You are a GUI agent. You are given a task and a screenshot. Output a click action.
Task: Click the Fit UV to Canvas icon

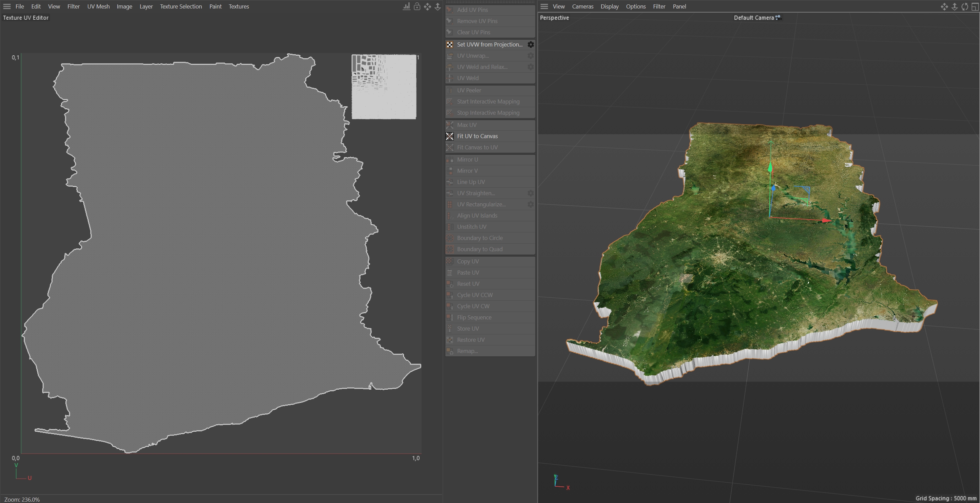click(x=450, y=136)
